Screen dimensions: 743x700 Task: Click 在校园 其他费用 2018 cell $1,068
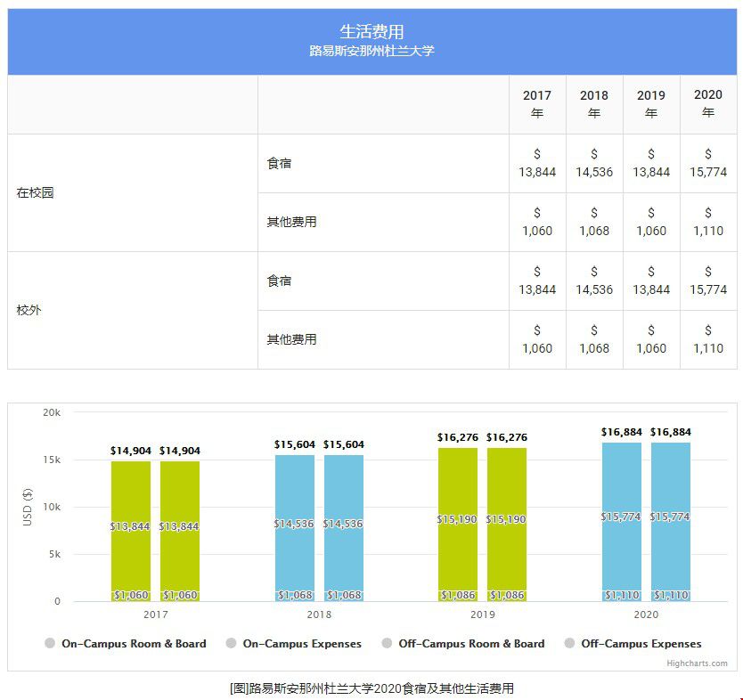point(594,222)
